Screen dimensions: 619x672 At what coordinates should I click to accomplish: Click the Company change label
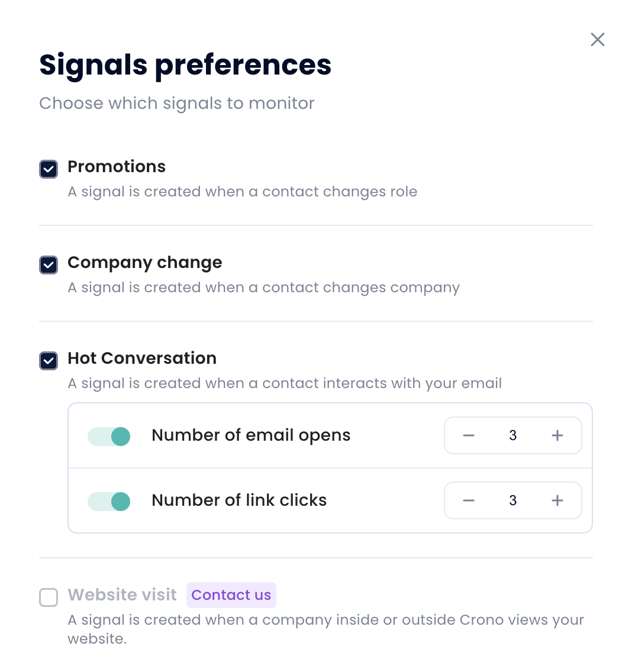[145, 263]
